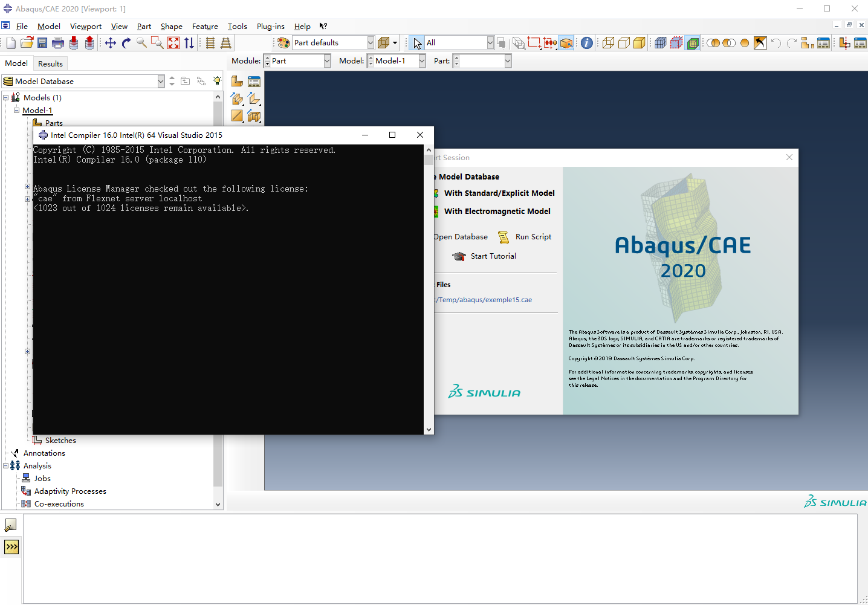
Task: Open recent file exemple15.cae link
Action: [x=484, y=300]
